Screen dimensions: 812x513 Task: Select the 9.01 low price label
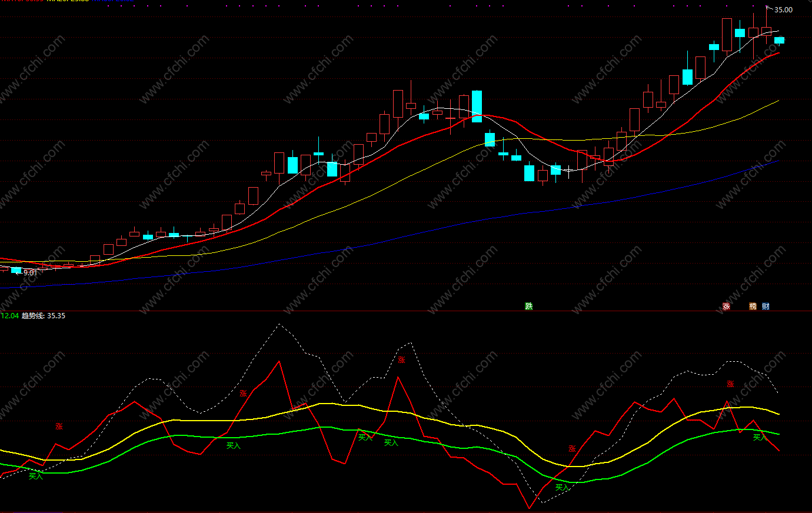[x=31, y=273]
